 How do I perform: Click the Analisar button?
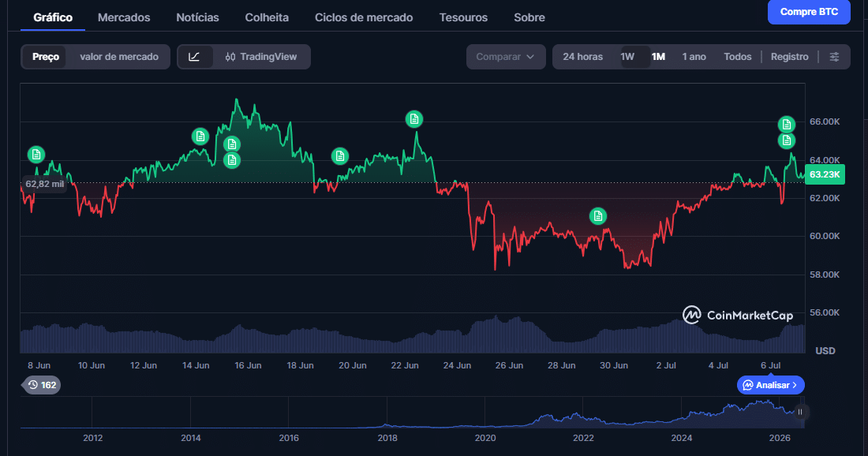[771, 385]
